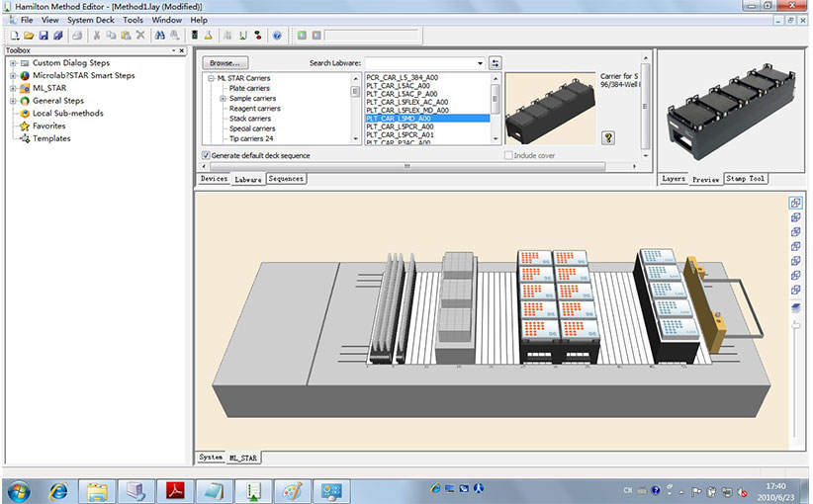
Task: Select Local Sub-methods in the Toolbox
Action: 68,114
